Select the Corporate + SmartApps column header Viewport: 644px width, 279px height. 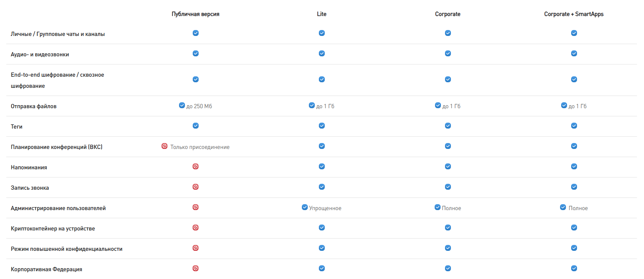point(574,14)
